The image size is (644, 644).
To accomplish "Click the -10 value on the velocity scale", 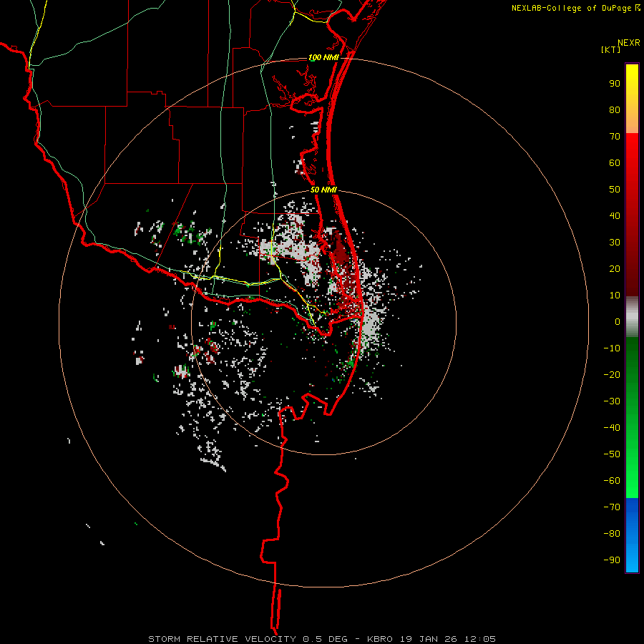I will pyautogui.click(x=612, y=348).
